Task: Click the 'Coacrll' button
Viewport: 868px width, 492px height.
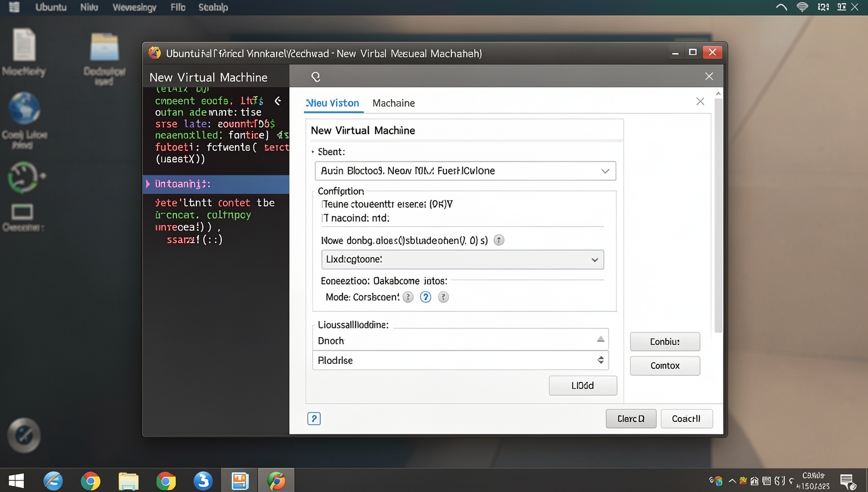Action: pyautogui.click(x=687, y=419)
